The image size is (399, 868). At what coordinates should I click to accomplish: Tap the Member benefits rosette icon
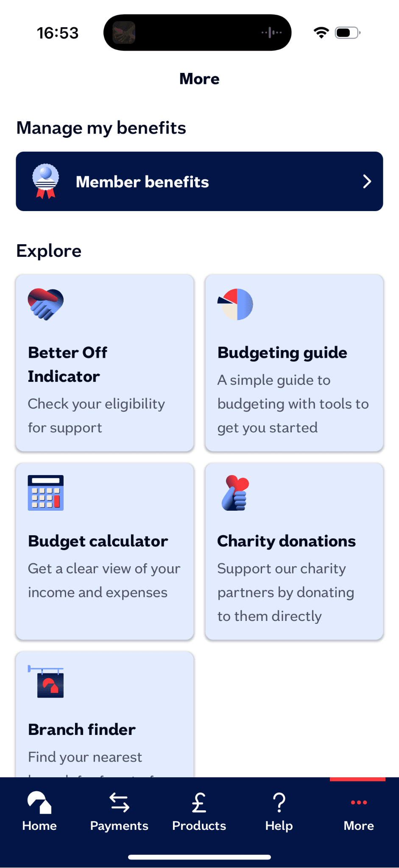click(46, 181)
